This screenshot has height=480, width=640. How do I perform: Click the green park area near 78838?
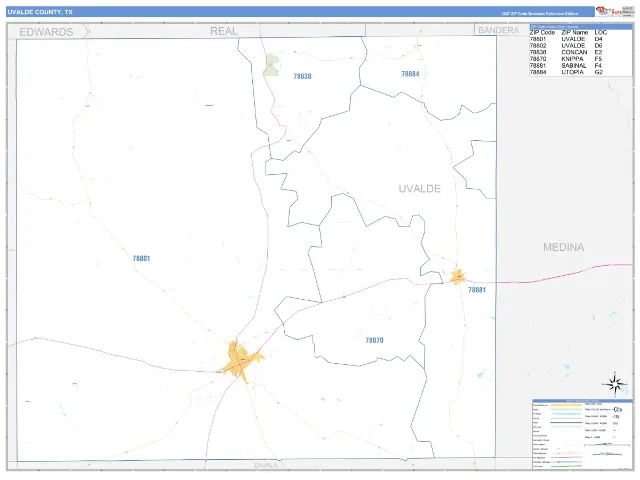[271, 65]
